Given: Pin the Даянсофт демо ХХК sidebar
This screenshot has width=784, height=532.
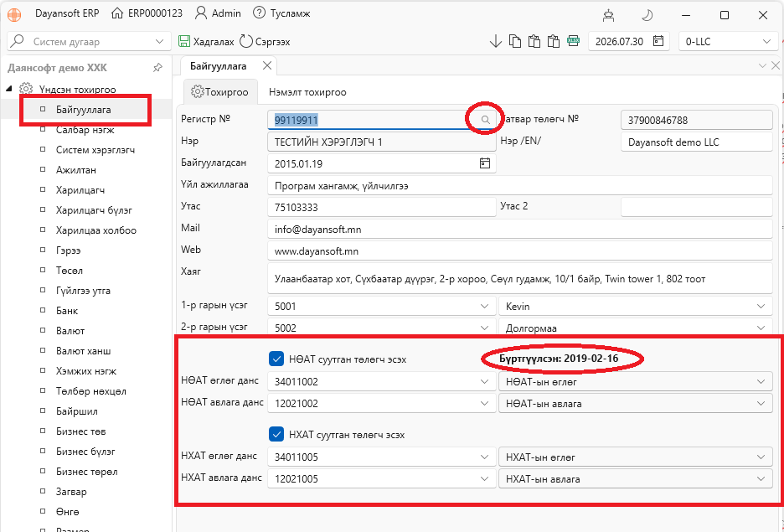Looking at the screenshot, I should tap(157, 68).
